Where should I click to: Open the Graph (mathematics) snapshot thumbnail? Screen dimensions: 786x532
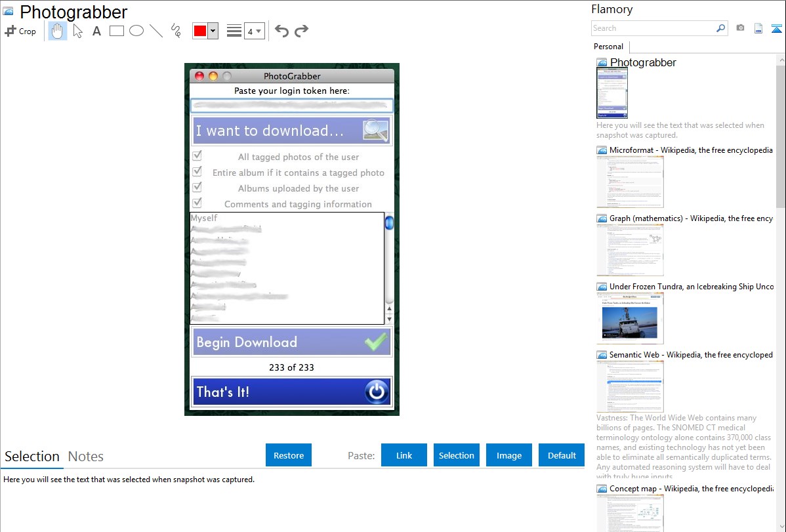click(630, 250)
